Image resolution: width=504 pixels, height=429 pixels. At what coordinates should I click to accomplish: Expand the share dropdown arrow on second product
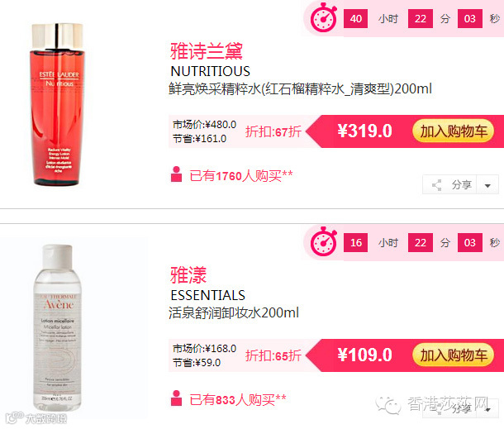click(x=488, y=409)
